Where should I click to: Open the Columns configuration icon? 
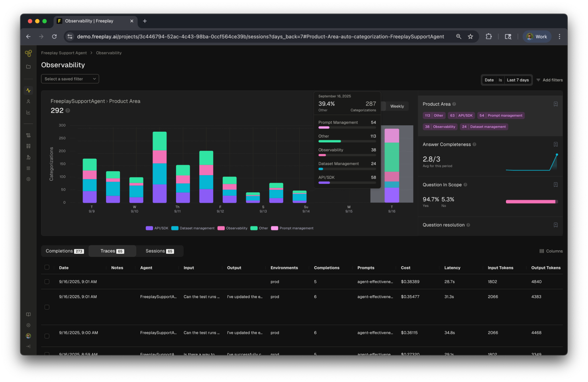542,251
